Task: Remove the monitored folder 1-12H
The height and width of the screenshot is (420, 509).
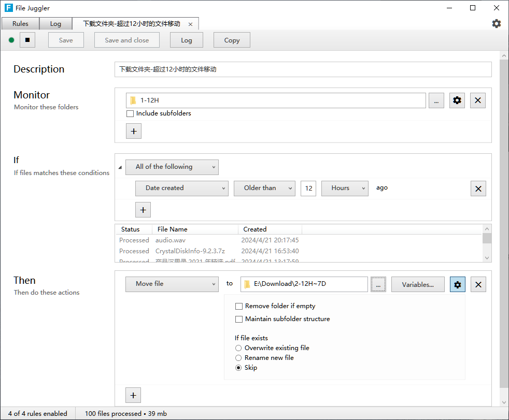Action: [x=477, y=100]
